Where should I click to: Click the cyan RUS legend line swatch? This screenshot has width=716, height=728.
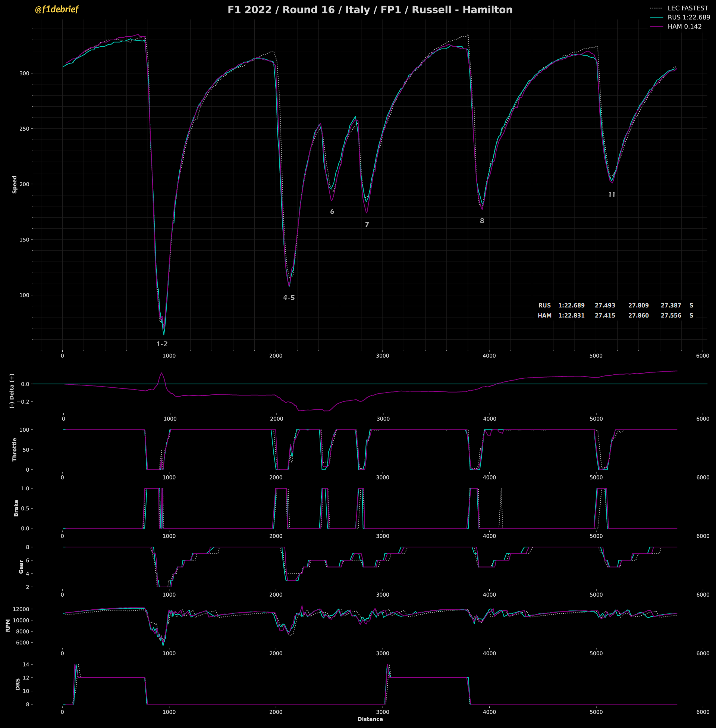[656, 17]
